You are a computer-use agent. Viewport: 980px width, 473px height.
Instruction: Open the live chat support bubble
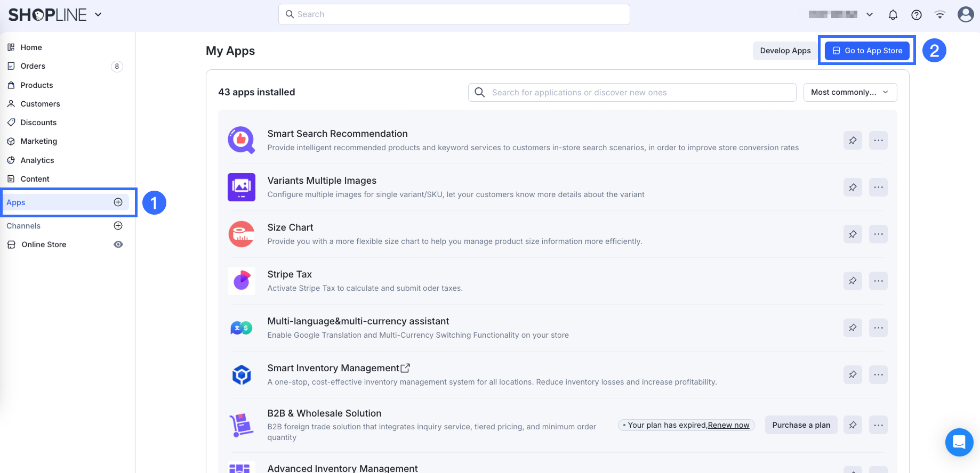pyautogui.click(x=959, y=442)
